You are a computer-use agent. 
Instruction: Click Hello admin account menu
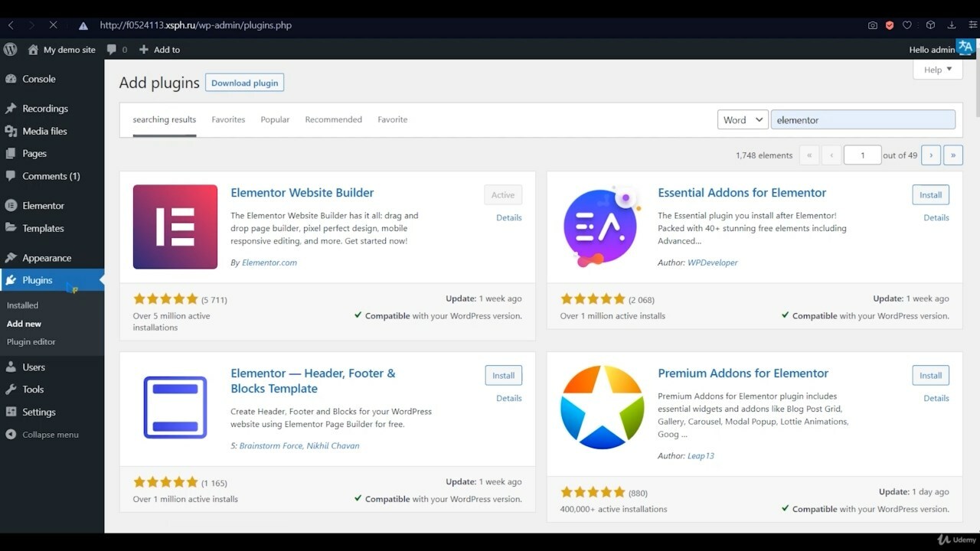point(932,50)
